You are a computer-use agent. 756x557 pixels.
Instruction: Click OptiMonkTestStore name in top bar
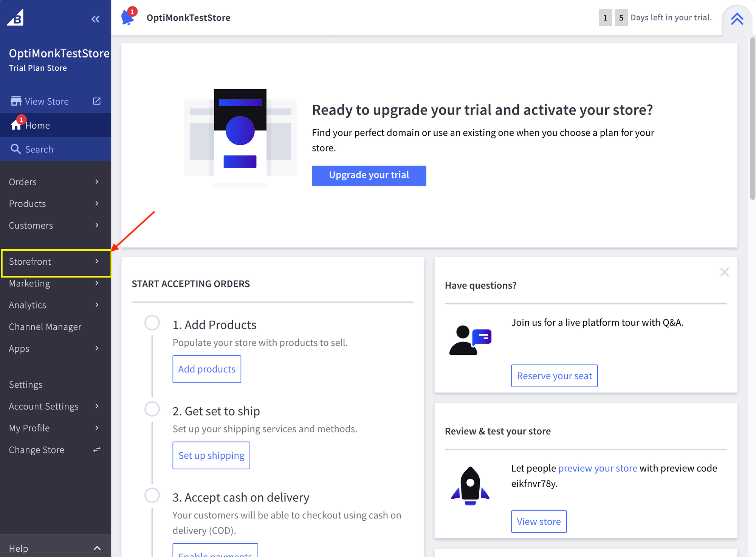pyautogui.click(x=188, y=18)
